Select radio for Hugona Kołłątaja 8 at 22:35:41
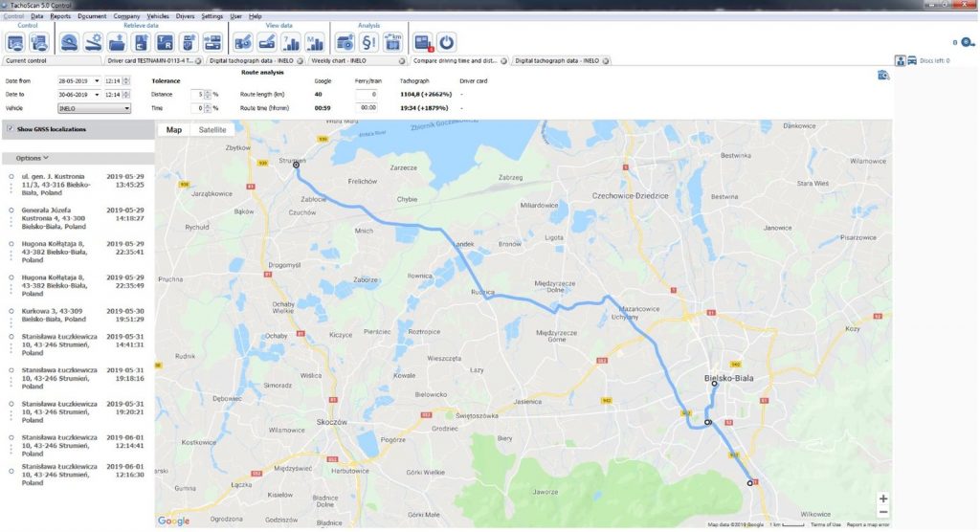The height and width of the screenshot is (532, 980). coord(11,244)
